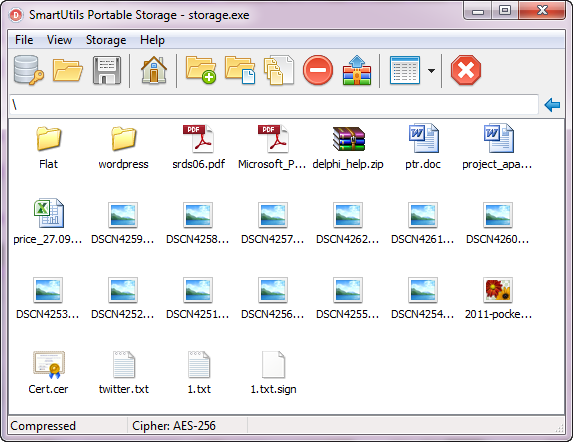Screen dimensions: 573x442
Task: Add files using the stacked documents icon
Action: 279,70
